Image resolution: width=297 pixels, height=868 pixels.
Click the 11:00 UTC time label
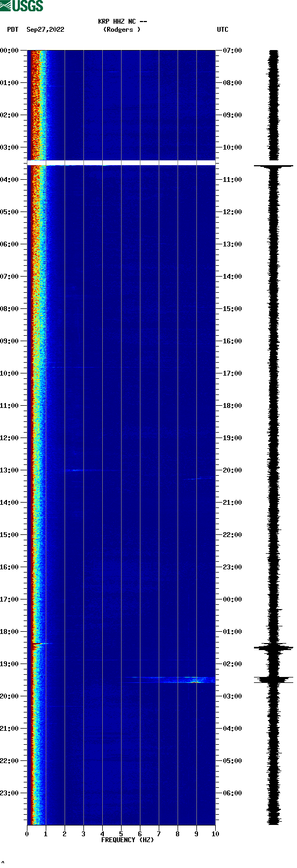(232, 180)
